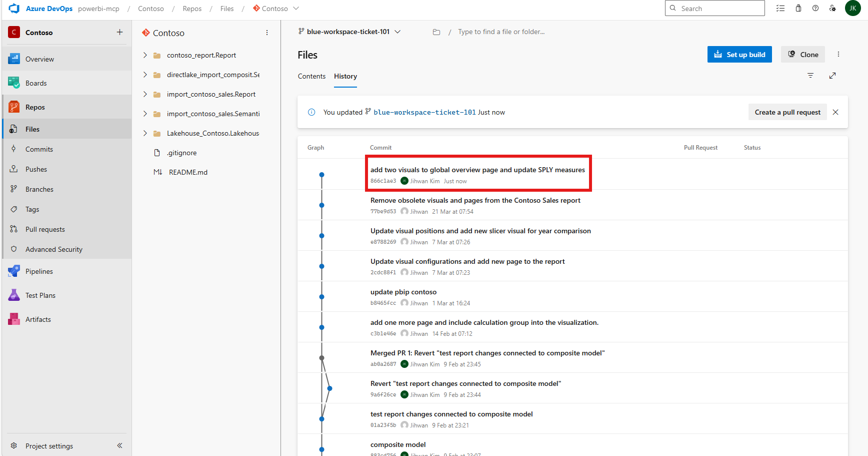The width and height of the screenshot is (868, 456).
Task: Click commit hash 866c1ae3
Action: coord(383,181)
